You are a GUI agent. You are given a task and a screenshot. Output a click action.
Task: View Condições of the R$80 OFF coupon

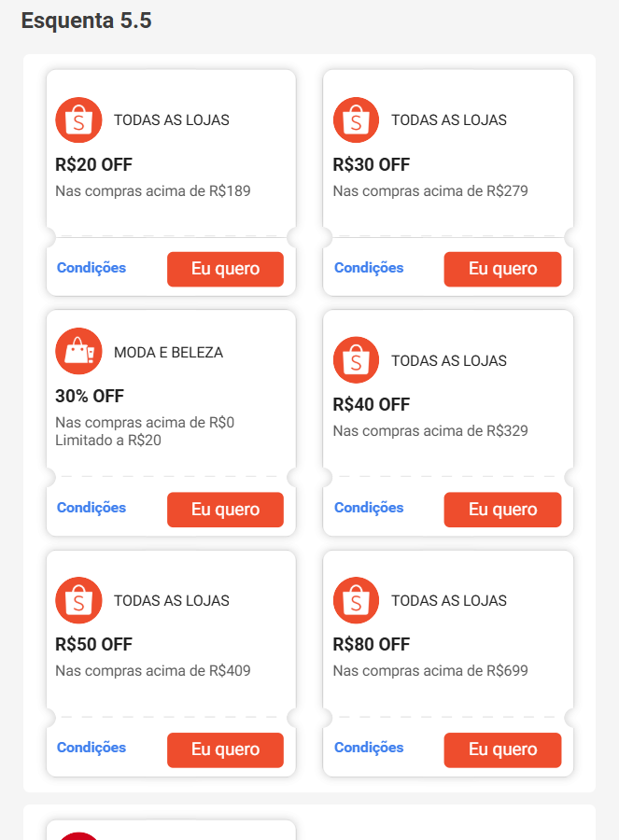[368, 748]
